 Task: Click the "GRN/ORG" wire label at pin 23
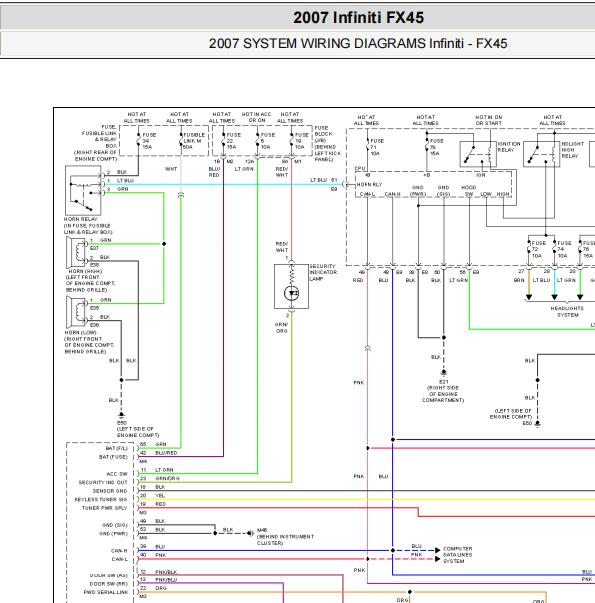[167, 478]
